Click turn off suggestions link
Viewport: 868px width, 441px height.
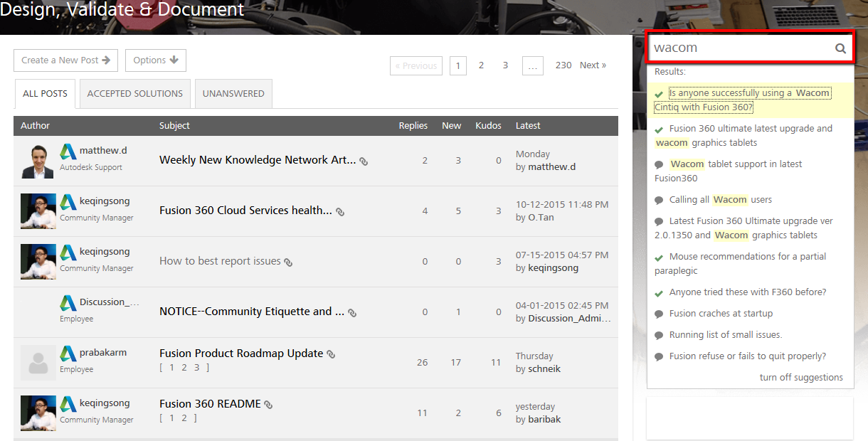click(801, 378)
